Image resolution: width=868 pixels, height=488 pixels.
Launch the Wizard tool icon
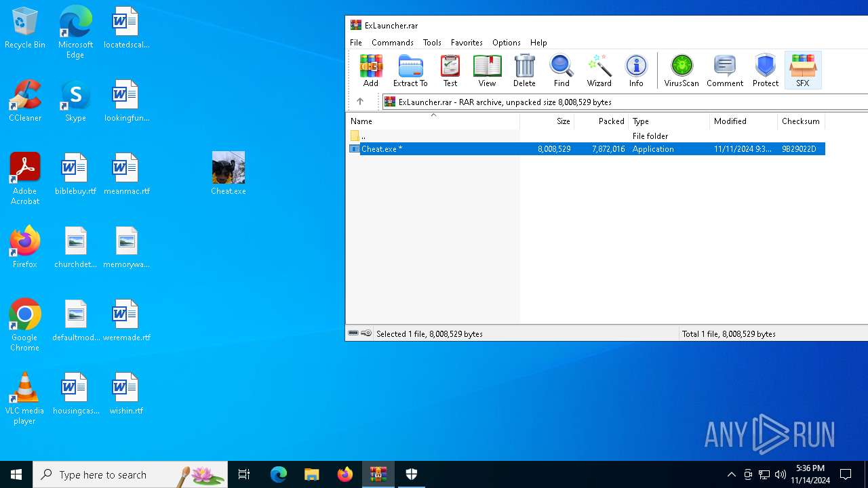pos(599,70)
